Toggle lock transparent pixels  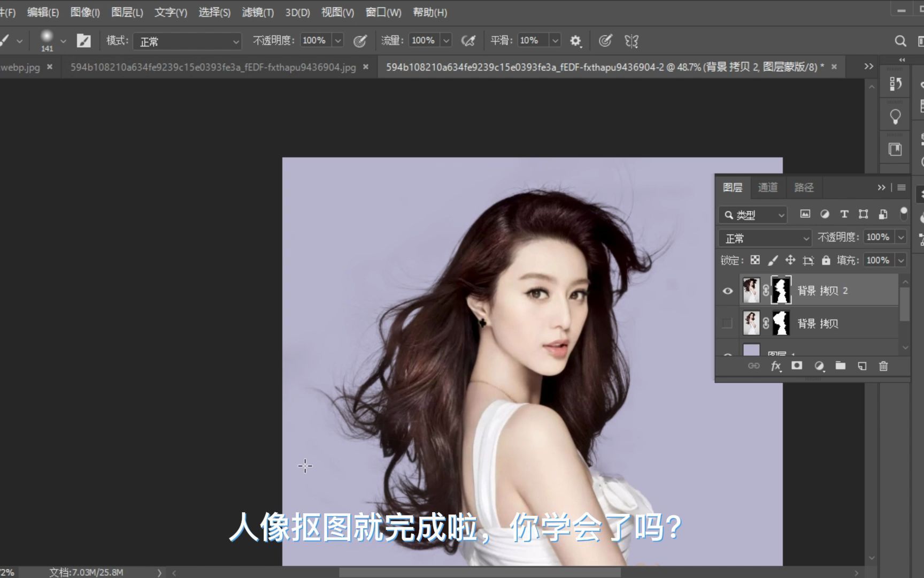(755, 260)
